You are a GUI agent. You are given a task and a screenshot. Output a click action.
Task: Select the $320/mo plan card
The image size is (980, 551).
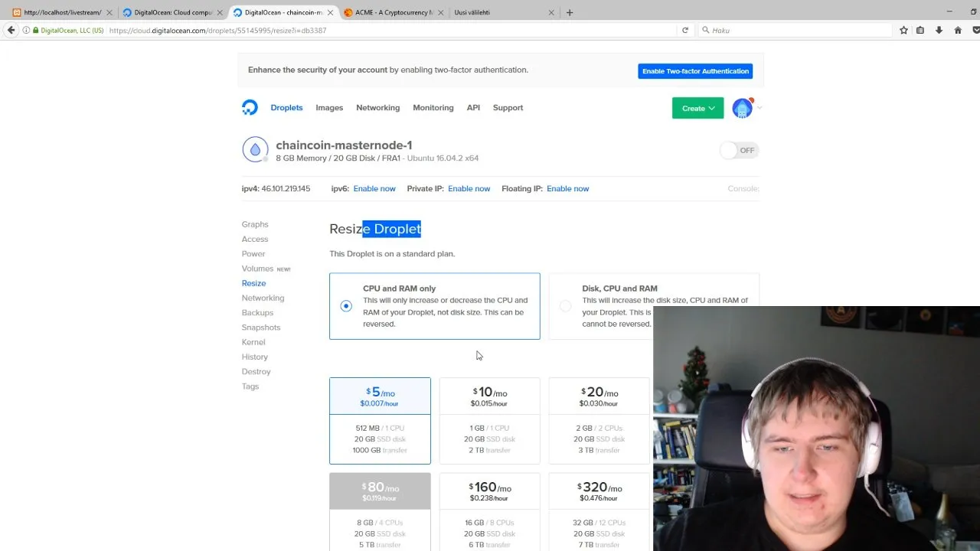coord(599,511)
